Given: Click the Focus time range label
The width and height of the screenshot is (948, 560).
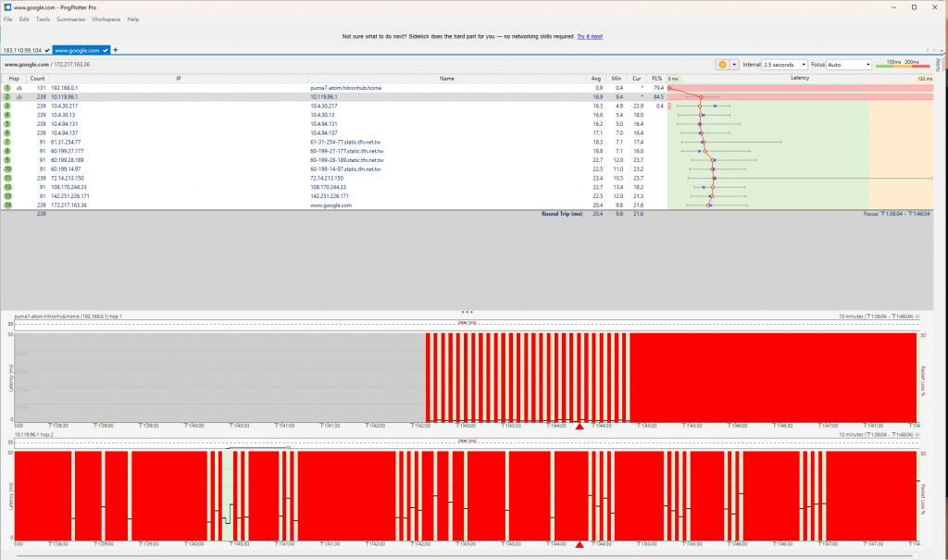Looking at the screenshot, I should point(896,214).
